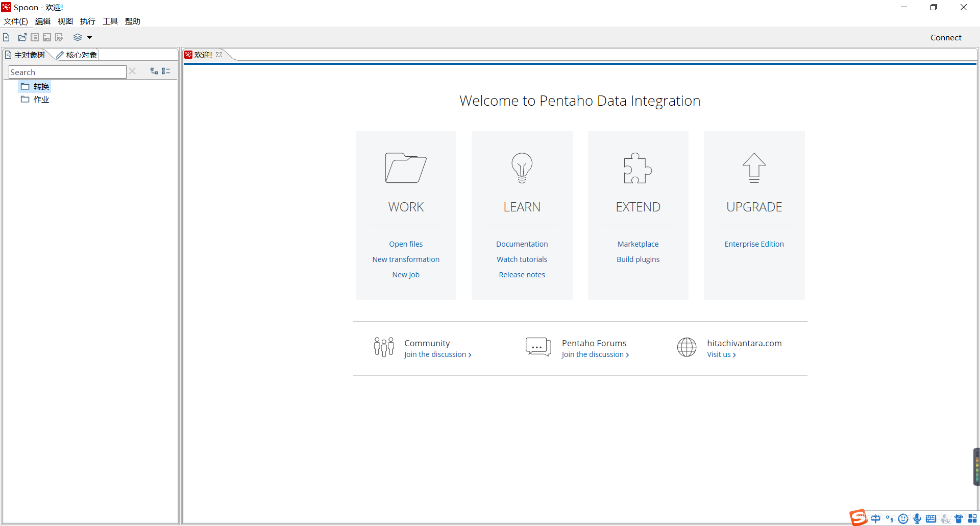Click the Sogou skin shirt icon
Image resolution: width=980 pixels, height=526 pixels.
pos(959,519)
